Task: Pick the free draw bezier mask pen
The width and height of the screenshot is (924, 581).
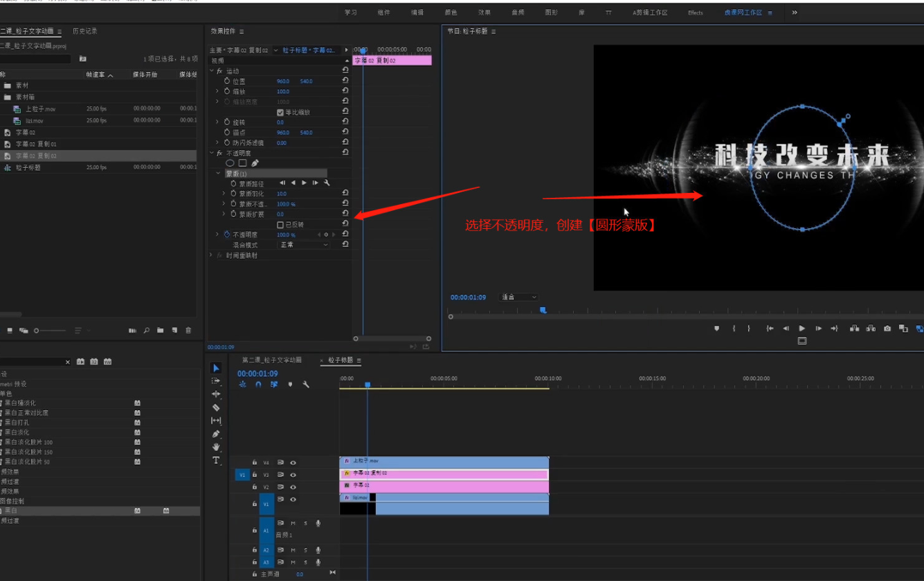Action: [255, 163]
